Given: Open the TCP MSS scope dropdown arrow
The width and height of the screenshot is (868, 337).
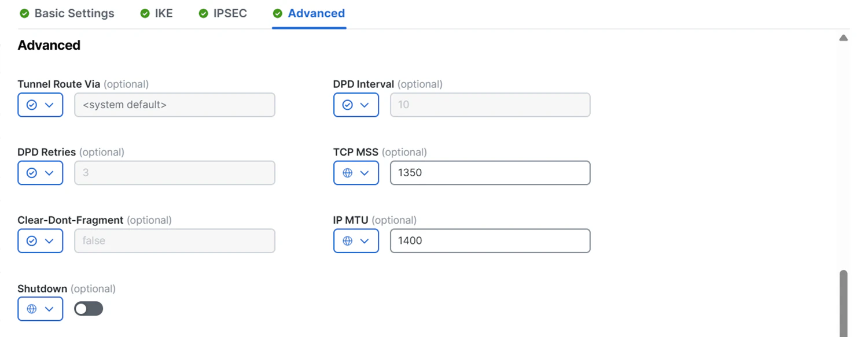Looking at the screenshot, I should click(365, 173).
